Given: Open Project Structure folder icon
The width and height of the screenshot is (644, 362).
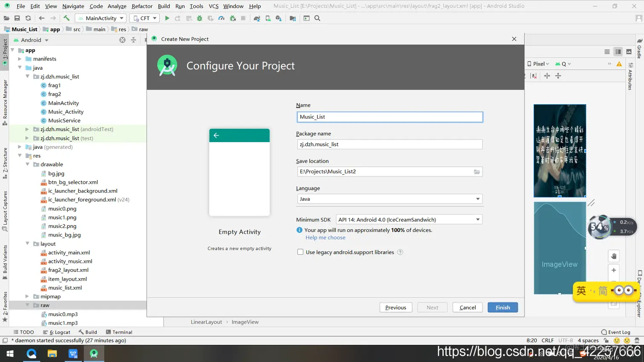Looking at the screenshot, I should [293, 18].
